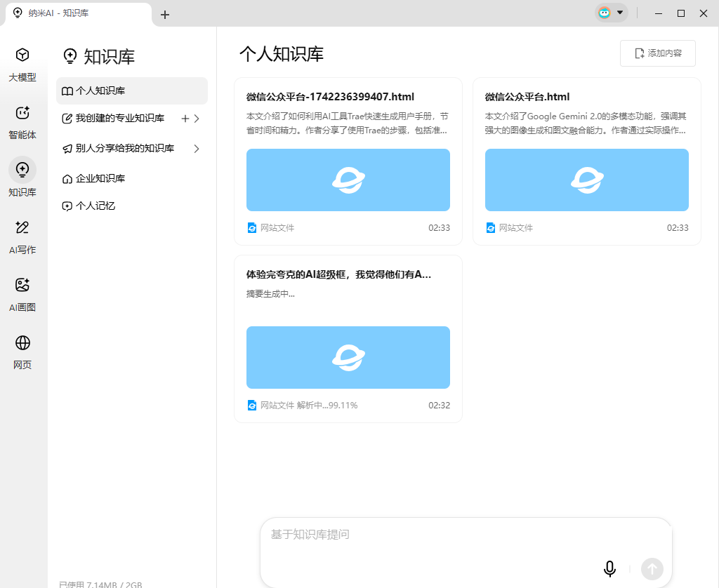The width and height of the screenshot is (719, 588).
Task: Click file type icon of 体验完夸克 card
Action: (x=252, y=405)
